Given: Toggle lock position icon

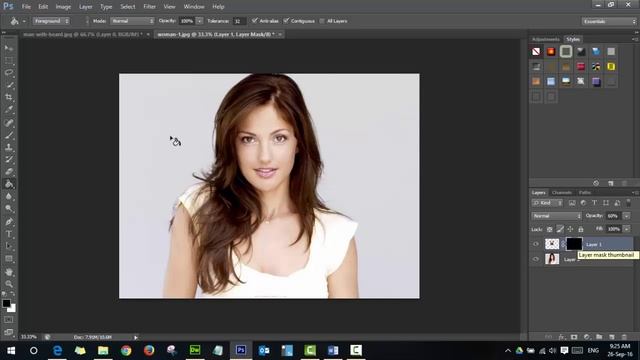Looking at the screenshot, I should pyautogui.click(x=570, y=229).
